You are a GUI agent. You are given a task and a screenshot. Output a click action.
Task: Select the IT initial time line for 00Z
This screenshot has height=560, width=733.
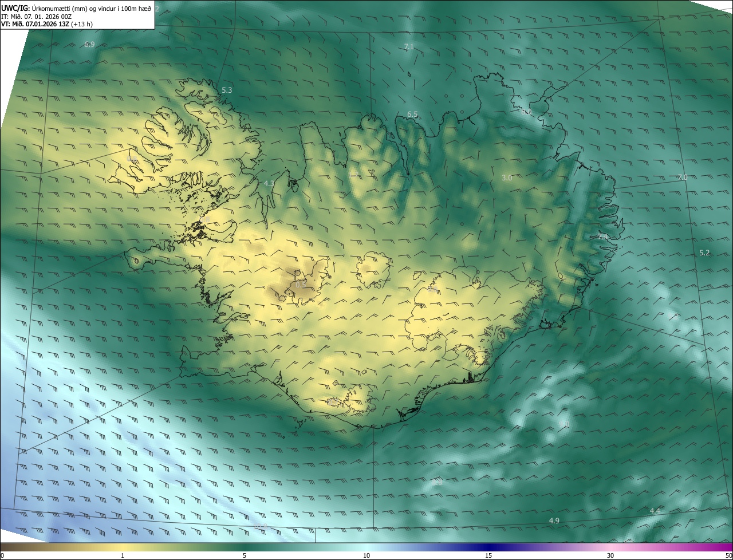pos(36,17)
